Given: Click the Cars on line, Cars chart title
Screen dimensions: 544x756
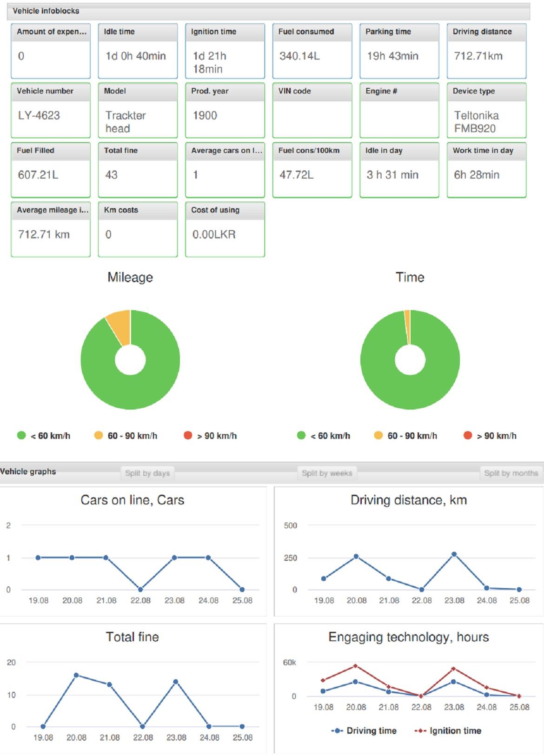Looking at the screenshot, I should pyautogui.click(x=133, y=500).
